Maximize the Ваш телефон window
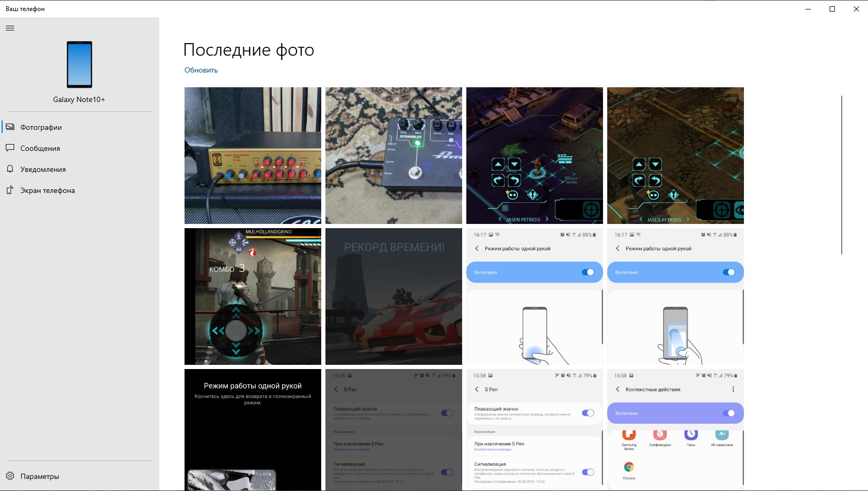 pyautogui.click(x=832, y=9)
